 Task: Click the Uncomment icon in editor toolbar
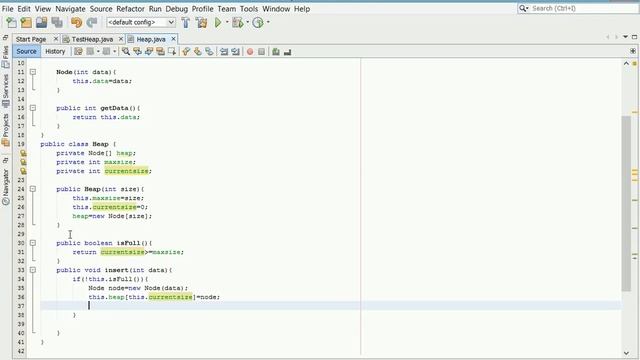287,51
